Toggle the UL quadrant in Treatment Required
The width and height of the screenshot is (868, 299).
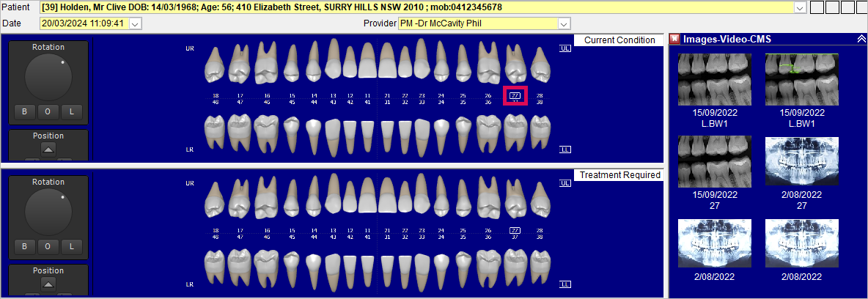564,182
